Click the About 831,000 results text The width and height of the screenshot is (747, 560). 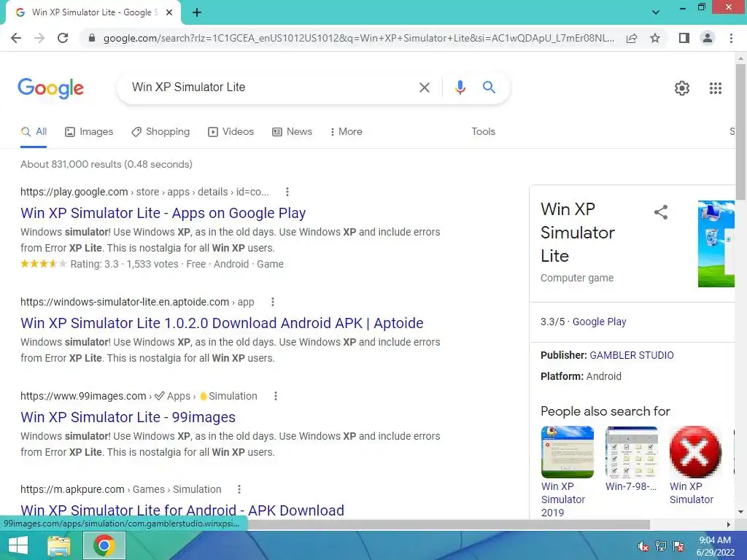click(107, 164)
